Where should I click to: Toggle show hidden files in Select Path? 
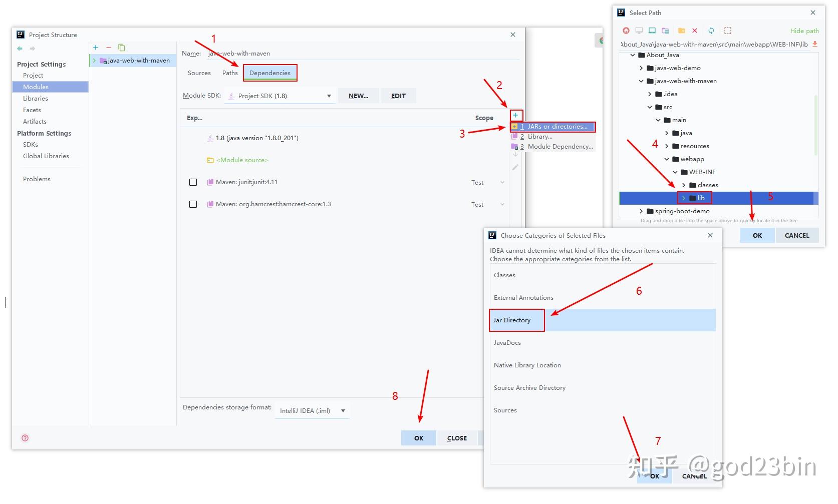pyautogui.click(x=728, y=31)
